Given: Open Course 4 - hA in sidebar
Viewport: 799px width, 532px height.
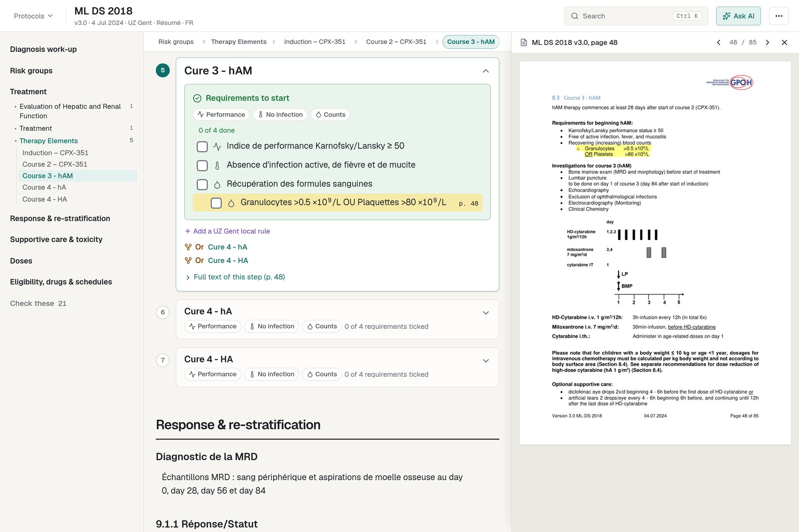Looking at the screenshot, I should [44, 187].
